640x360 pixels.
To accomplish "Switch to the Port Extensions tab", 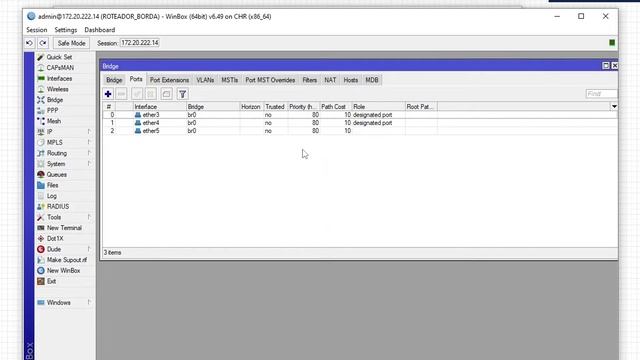I will tap(169, 80).
